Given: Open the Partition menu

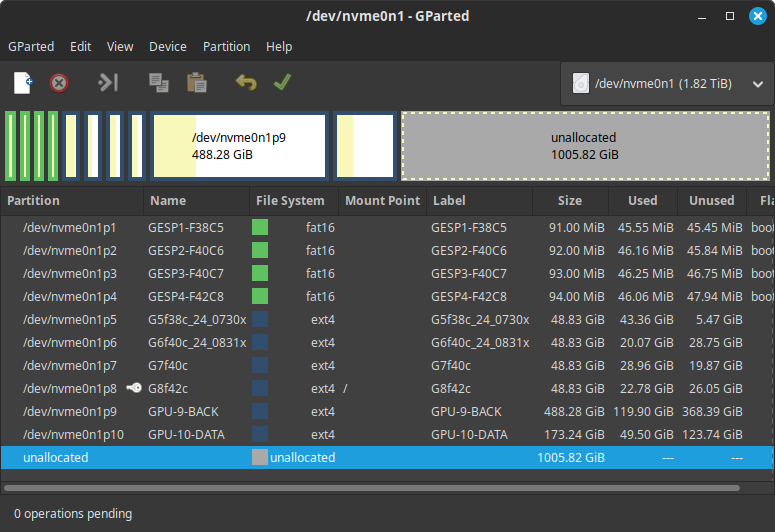Looking at the screenshot, I should pyautogui.click(x=226, y=46).
